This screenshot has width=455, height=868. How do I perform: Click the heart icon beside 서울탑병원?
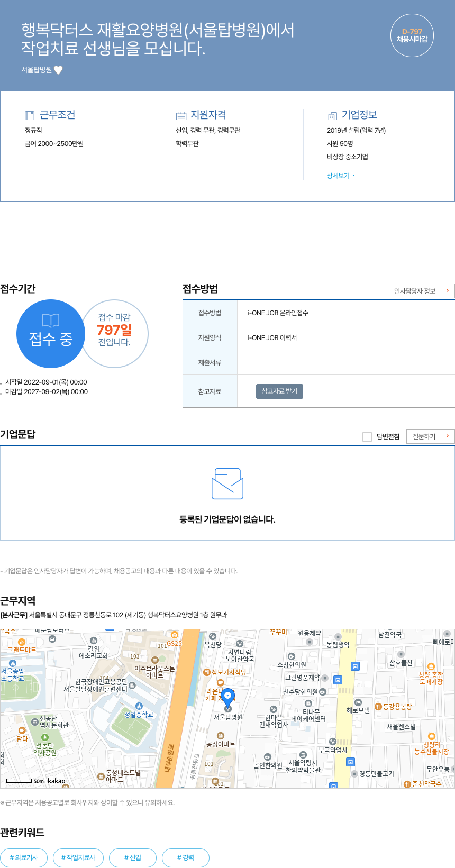58,70
